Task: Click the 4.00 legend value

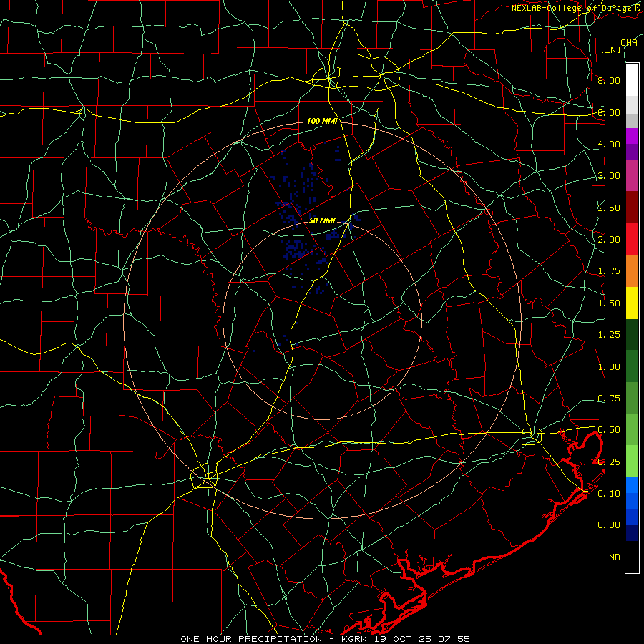Action: pos(609,144)
